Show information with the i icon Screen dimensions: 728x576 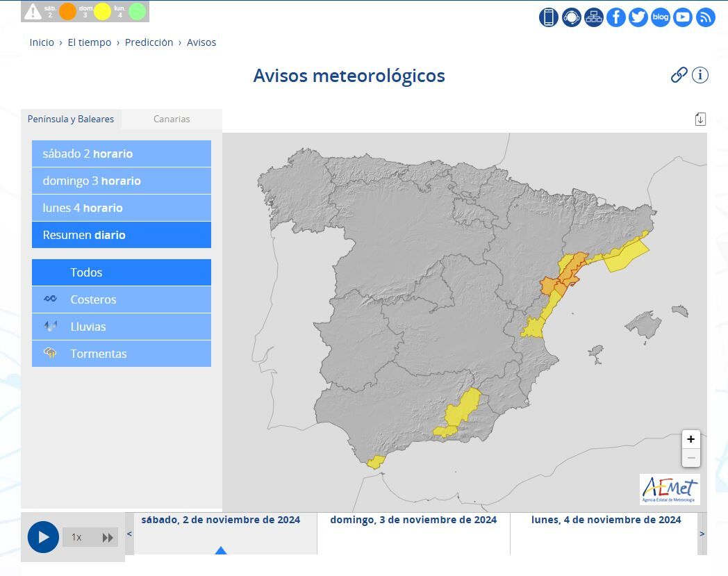[700, 75]
